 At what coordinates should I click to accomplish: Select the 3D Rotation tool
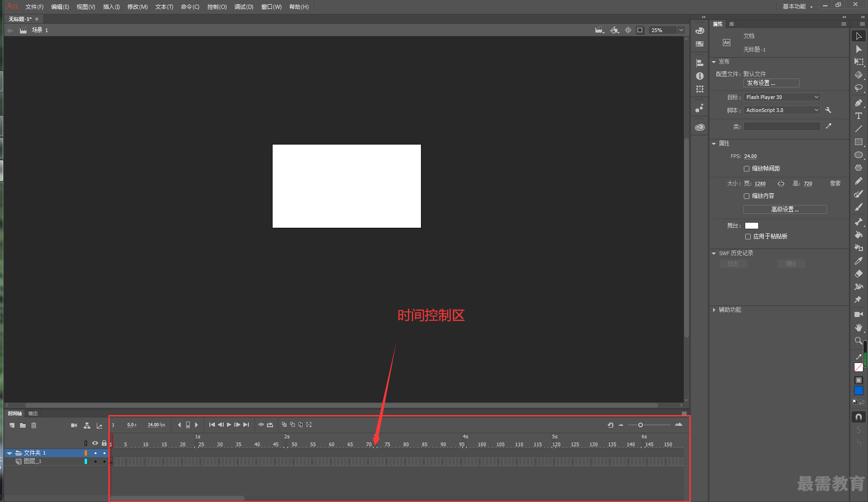pos(859,75)
